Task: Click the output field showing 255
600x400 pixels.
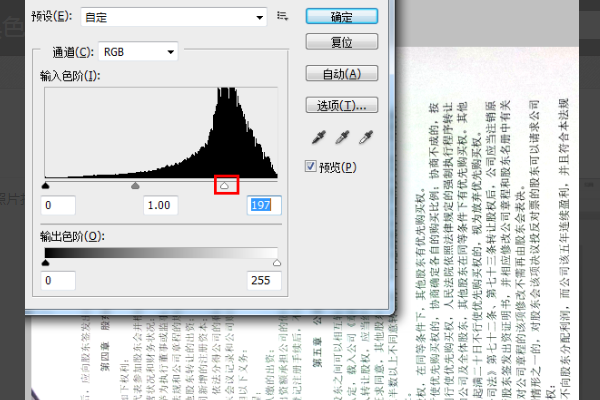Action: (263, 281)
